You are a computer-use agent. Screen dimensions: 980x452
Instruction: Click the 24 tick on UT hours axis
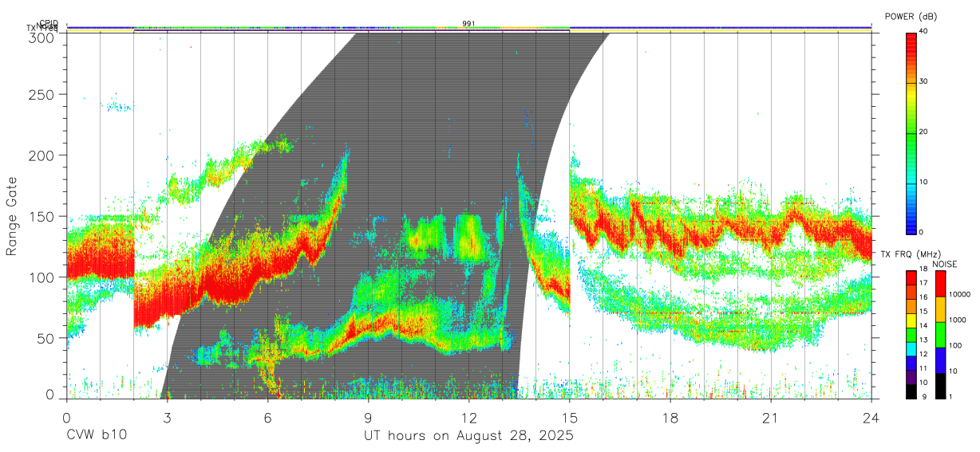coord(871,418)
